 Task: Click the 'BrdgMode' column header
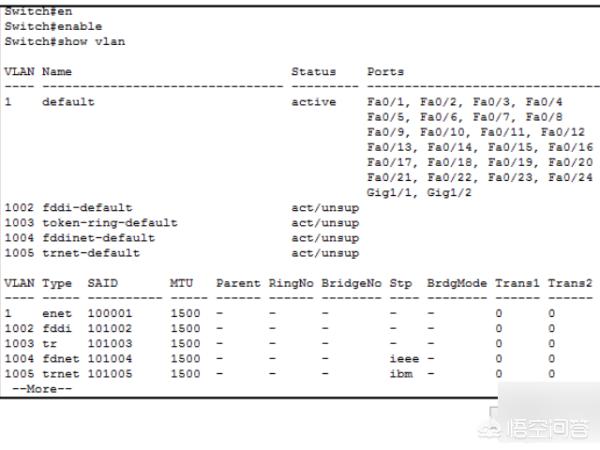[457, 283]
